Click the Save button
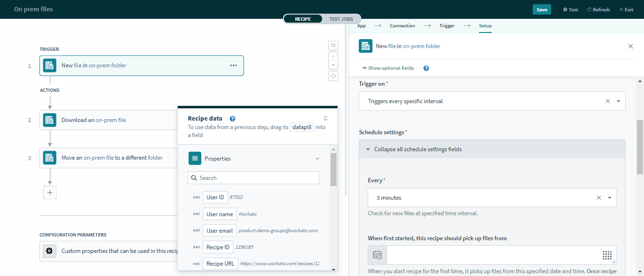The height and width of the screenshot is (276, 644). pyautogui.click(x=542, y=9)
